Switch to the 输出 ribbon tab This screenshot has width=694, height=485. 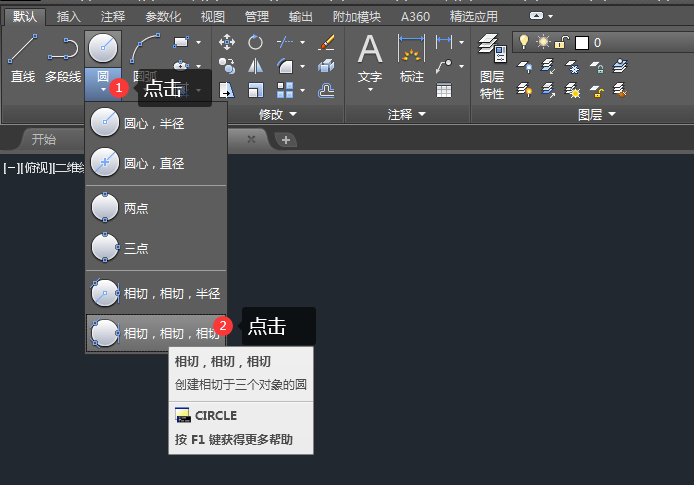click(x=301, y=17)
